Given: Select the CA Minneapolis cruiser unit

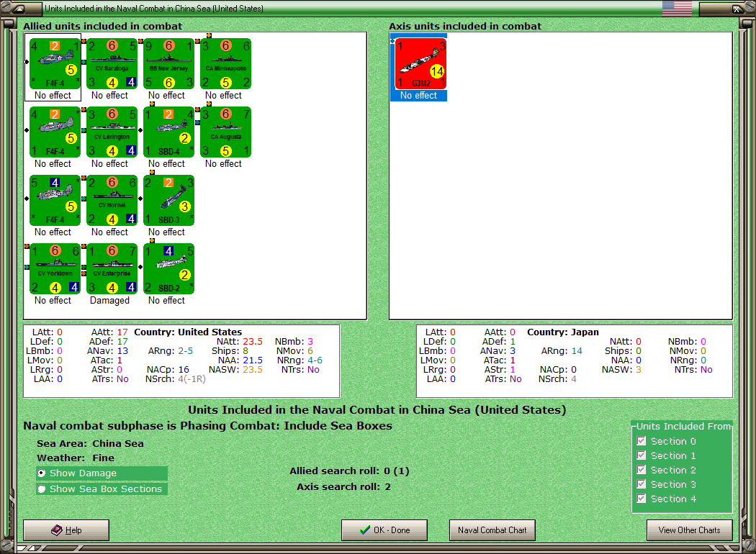Looking at the screenshot, I should point(225,64).
